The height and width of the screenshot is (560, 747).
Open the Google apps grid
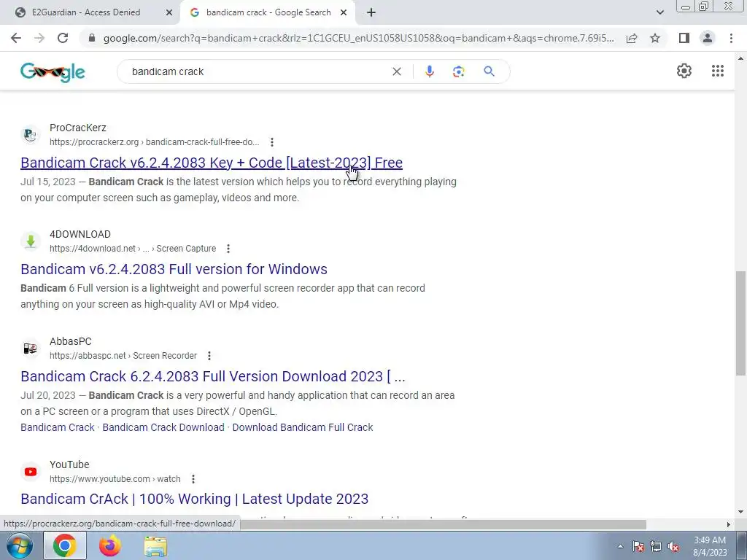718,71
